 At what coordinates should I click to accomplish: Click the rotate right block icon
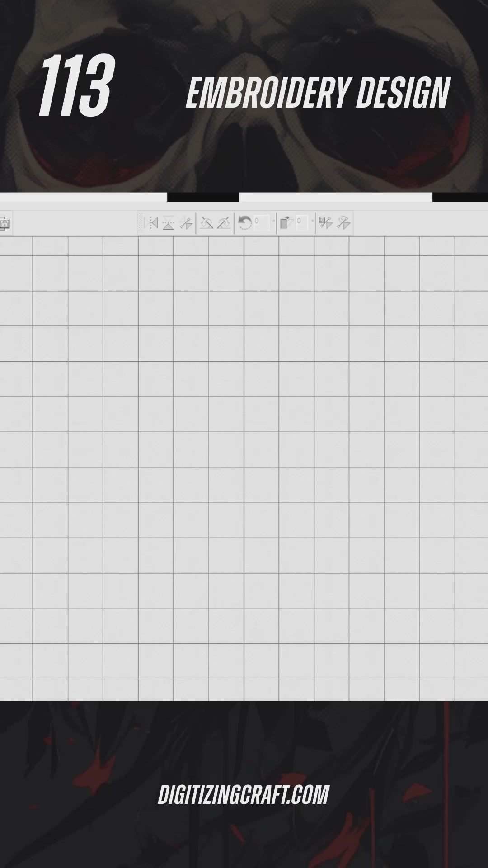(x=286, y=223)
